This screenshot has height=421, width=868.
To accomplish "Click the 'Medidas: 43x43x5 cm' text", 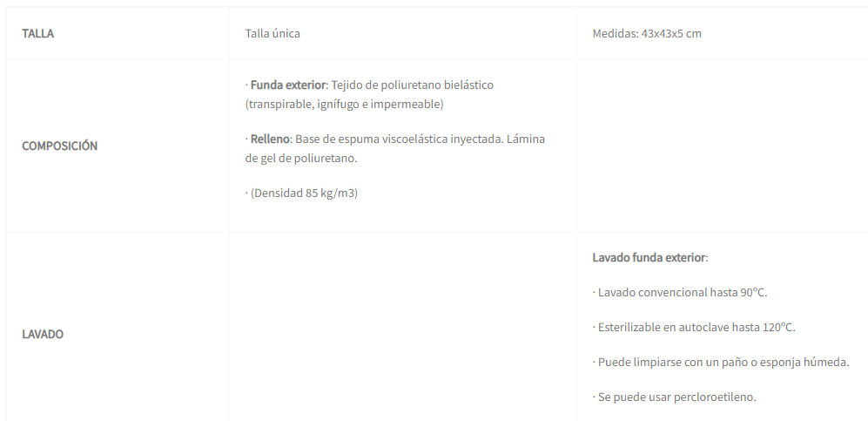I will click(x=647, y=34).
